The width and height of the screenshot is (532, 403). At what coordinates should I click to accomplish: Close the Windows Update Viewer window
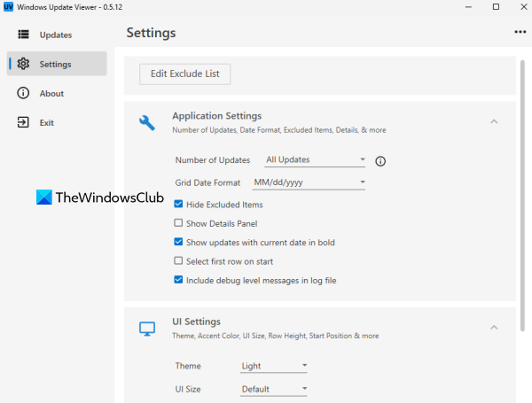pyautogui.click(x=523, y=7)
